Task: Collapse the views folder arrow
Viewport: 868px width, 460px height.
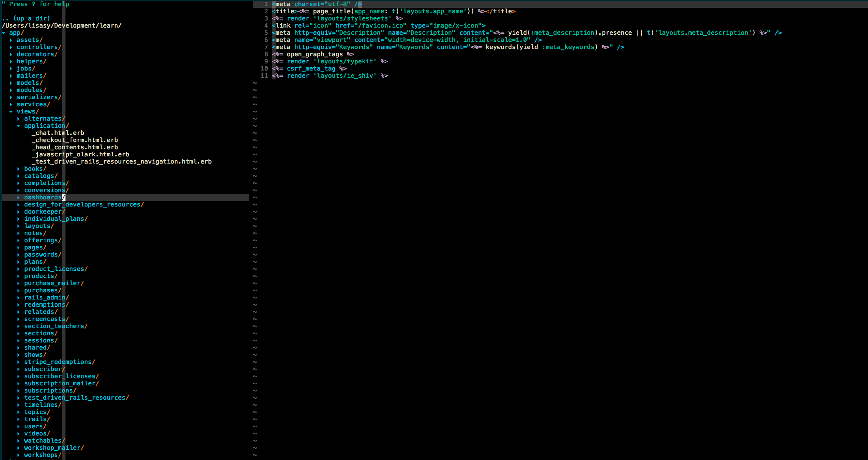Action: (x=11, y=112)
